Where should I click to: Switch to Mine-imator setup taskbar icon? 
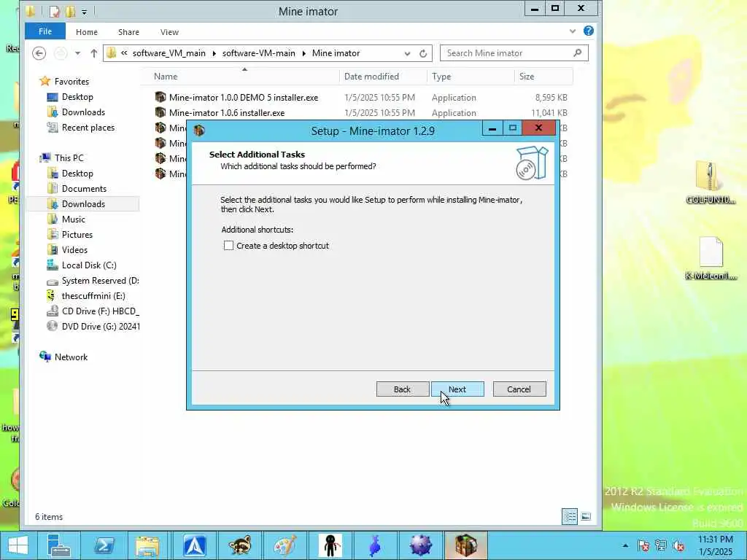click(465, 545)
